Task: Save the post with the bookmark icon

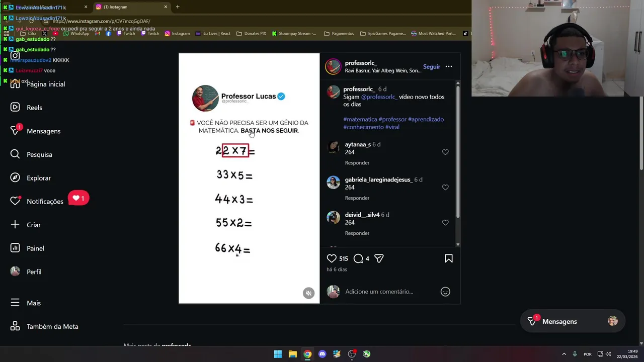Action: tap(449, 258)
